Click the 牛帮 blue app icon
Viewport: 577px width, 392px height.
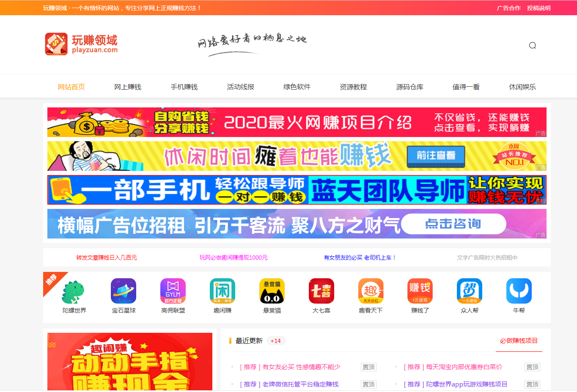(x=519, y=291)
